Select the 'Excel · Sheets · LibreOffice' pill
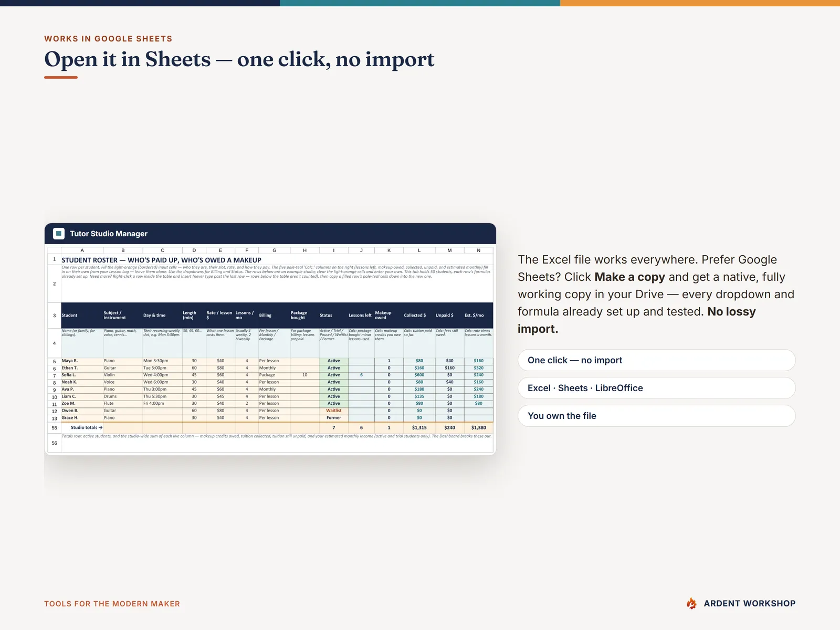The image size is (840, 630). click(656, 388)
